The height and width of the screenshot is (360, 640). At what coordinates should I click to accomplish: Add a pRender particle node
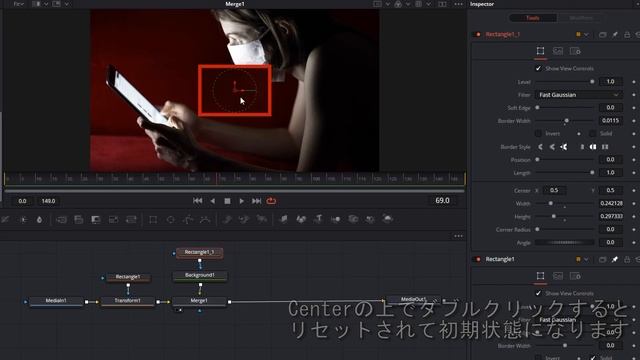(x=261, y=220)
